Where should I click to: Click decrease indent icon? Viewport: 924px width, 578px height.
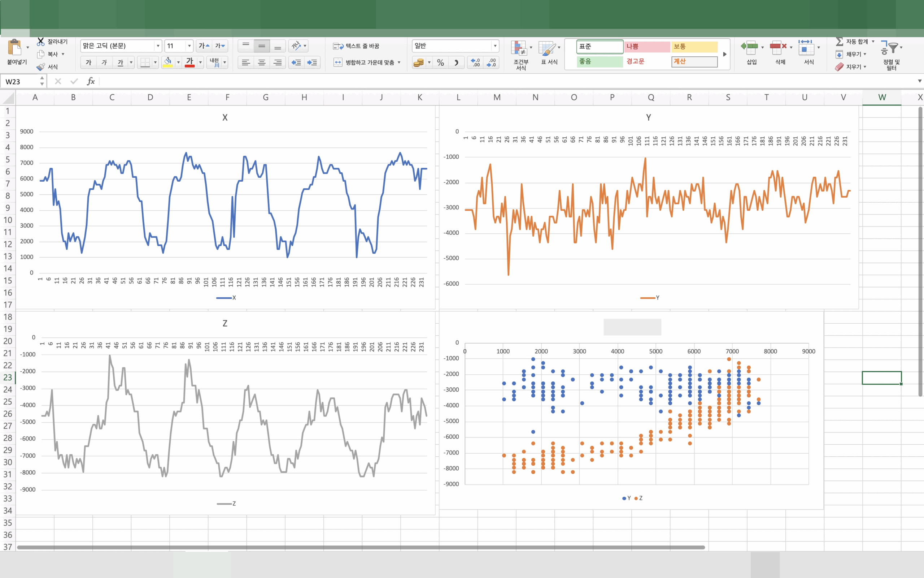click(296, 62)
